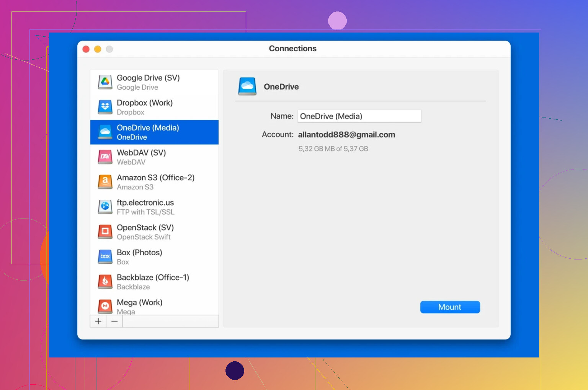588x390 pixels.
Task: Select the Mega (Work) connection name
Action: click(x=140, y=302)
